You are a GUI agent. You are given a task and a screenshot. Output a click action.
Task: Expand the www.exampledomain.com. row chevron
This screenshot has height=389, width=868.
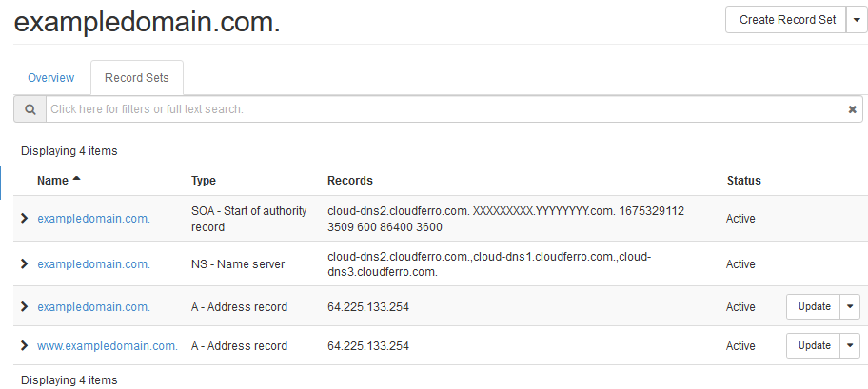click(x=25, y=346)
